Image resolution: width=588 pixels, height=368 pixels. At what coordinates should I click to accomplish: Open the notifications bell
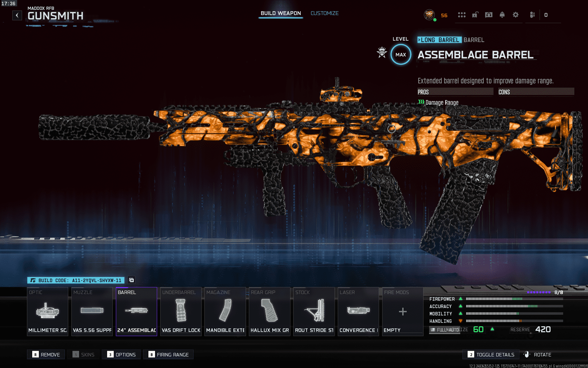(502, 15)
